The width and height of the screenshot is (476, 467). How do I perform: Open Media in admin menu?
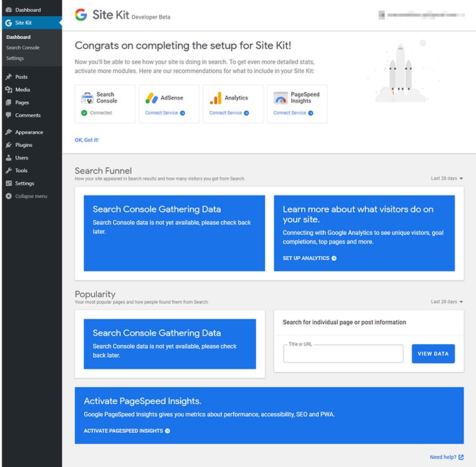coord(22,89)
